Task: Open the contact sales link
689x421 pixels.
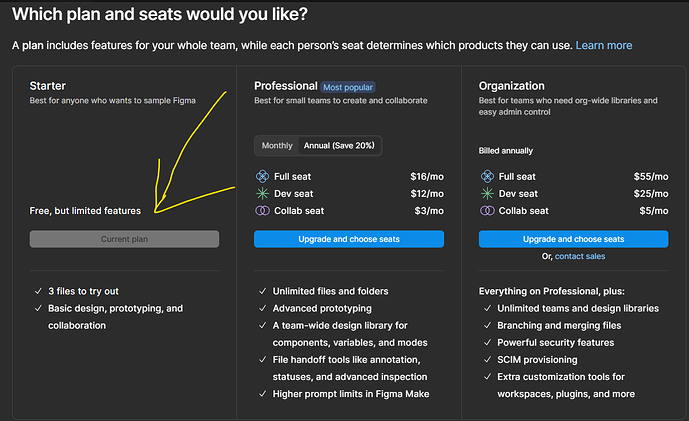Action: coord(580,256)
